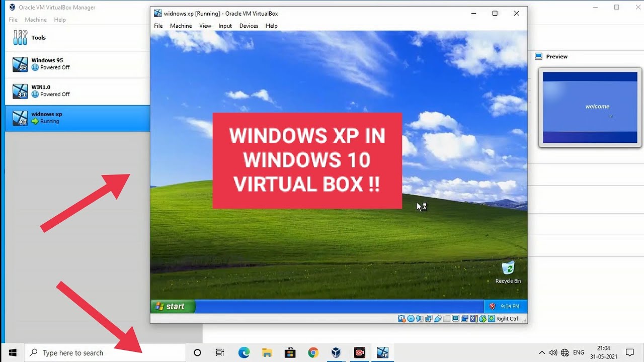Image resolution: width=644 pixels, height=362 pixels.
Task: Click the network globe icon in system tray
Action: (x=565, y=352)
